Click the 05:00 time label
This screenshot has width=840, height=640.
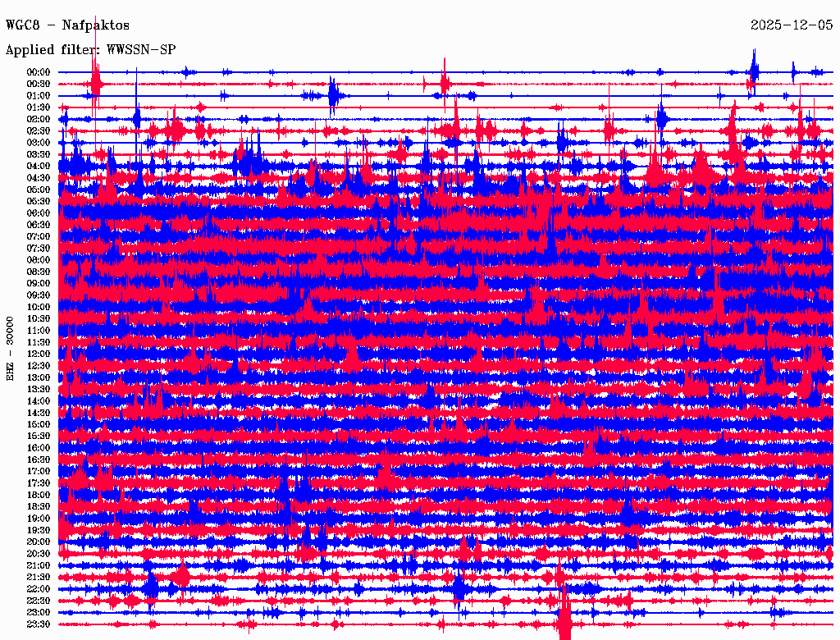pos(39,190)
